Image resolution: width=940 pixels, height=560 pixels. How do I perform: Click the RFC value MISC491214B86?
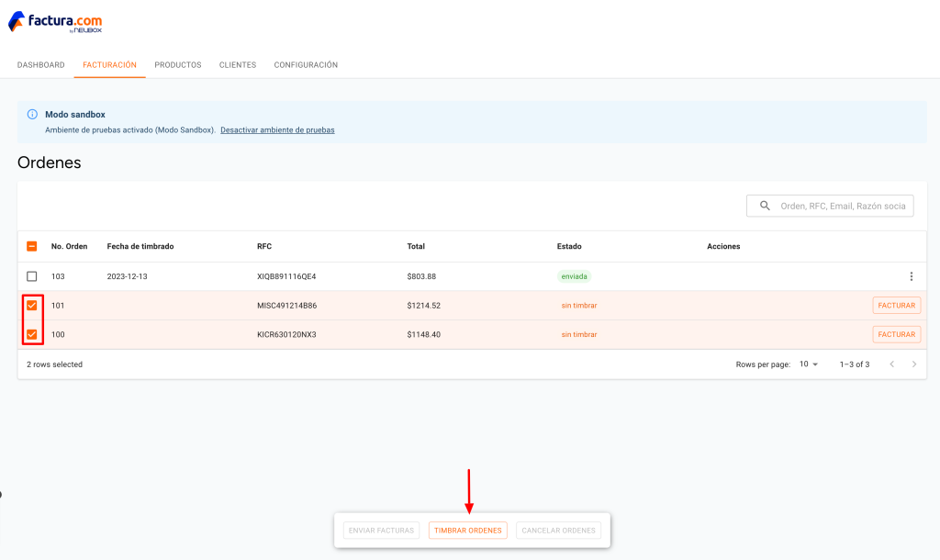pyautogui.click(x=287, y=305)
